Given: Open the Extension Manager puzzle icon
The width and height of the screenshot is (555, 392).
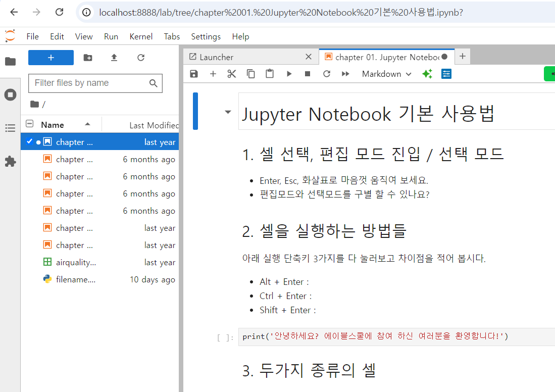Looking at the screenshot, I should pyautogui.click(x=10, y=162).
